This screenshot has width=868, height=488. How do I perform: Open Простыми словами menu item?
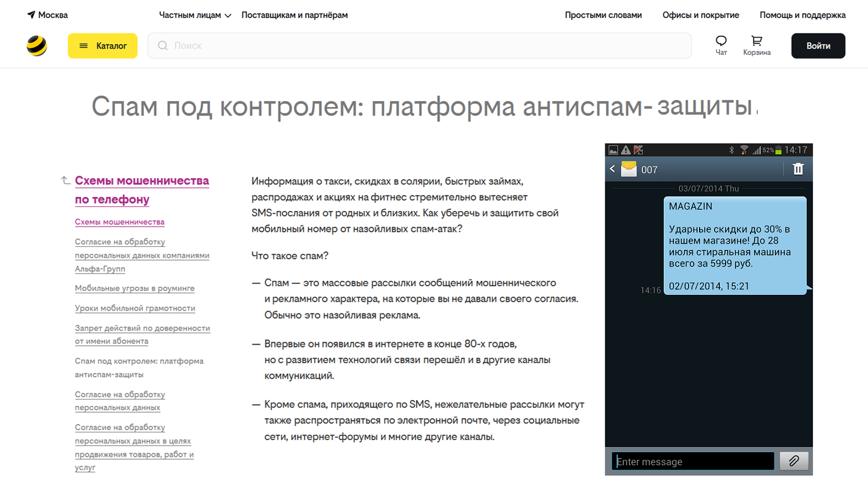click(603, 15)
